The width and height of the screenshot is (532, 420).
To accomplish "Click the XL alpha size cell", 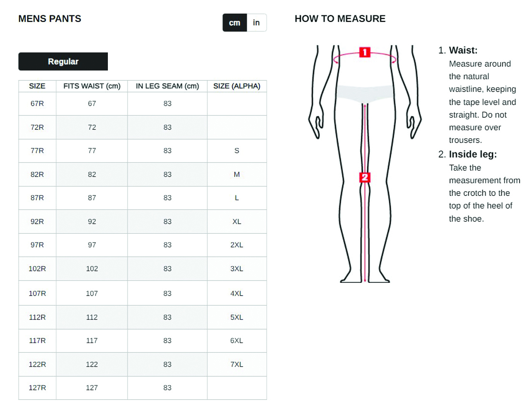I will click(x=237, y=221).
